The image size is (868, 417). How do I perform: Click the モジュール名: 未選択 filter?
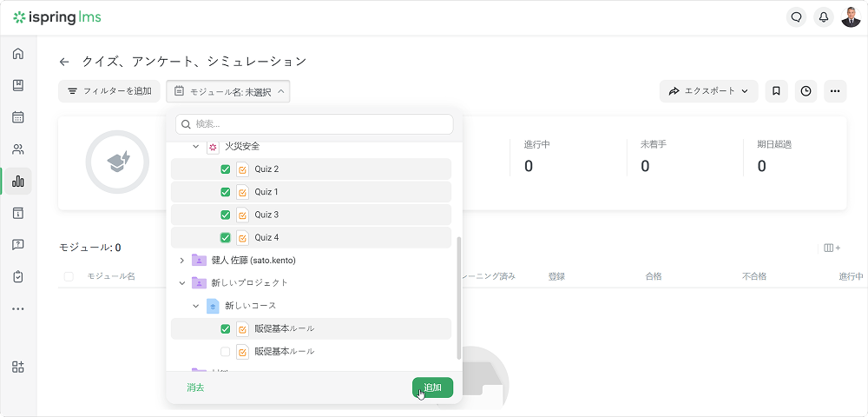pos(227,91)
